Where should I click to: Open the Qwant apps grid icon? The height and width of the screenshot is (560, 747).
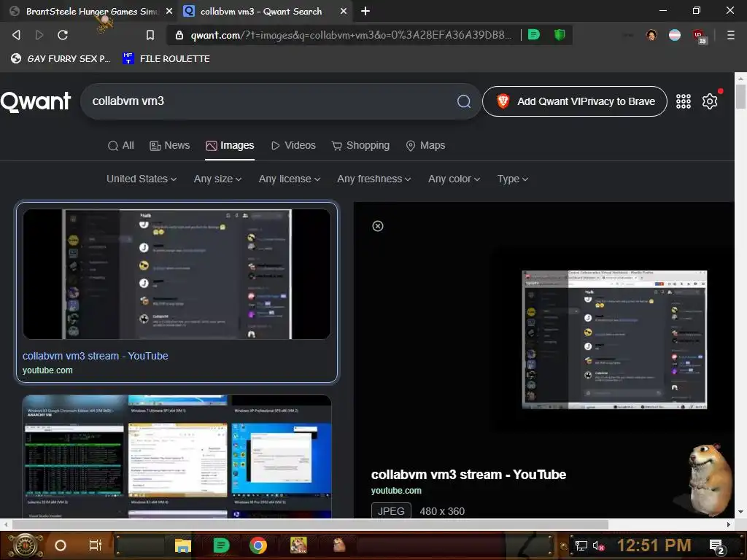[x=683, y=101]
